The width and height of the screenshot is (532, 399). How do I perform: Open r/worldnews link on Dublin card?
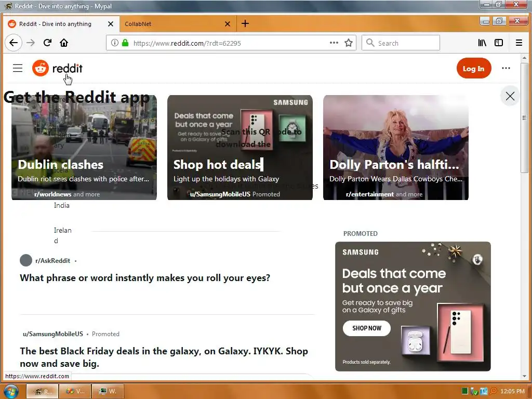click(x=52, y=194)
